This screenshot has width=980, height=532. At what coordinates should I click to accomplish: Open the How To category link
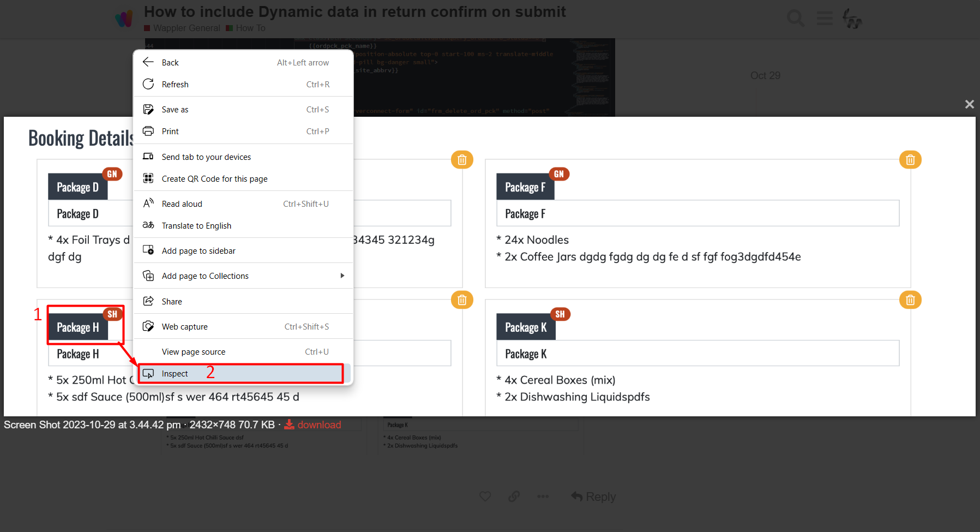[250, 28]
